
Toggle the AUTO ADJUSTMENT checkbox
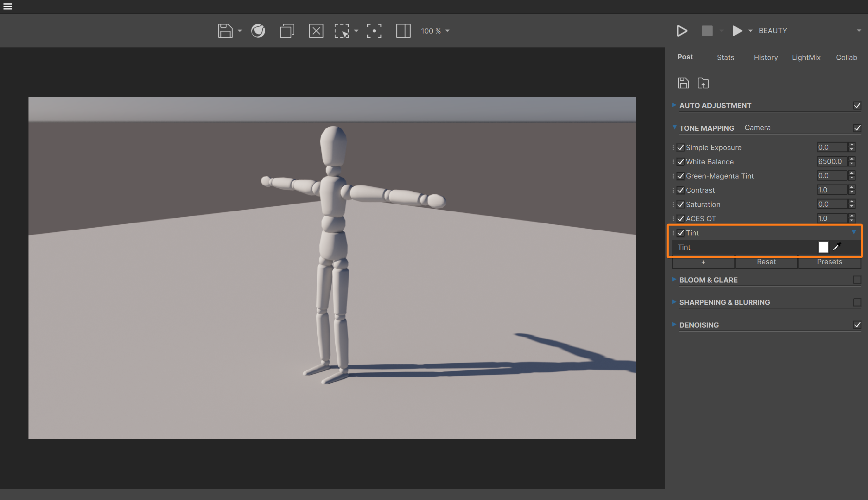pyautogui.click(x=857, y=105)
